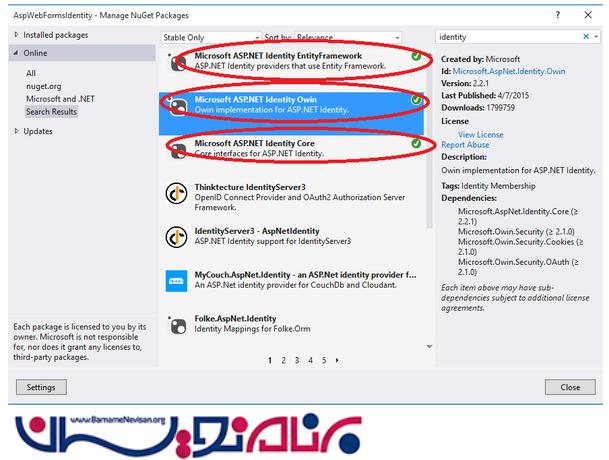The image size is (609, 460).
Task: Click the IdentityServer3 AspNetIdentity package icon
Action: [177, 236]
